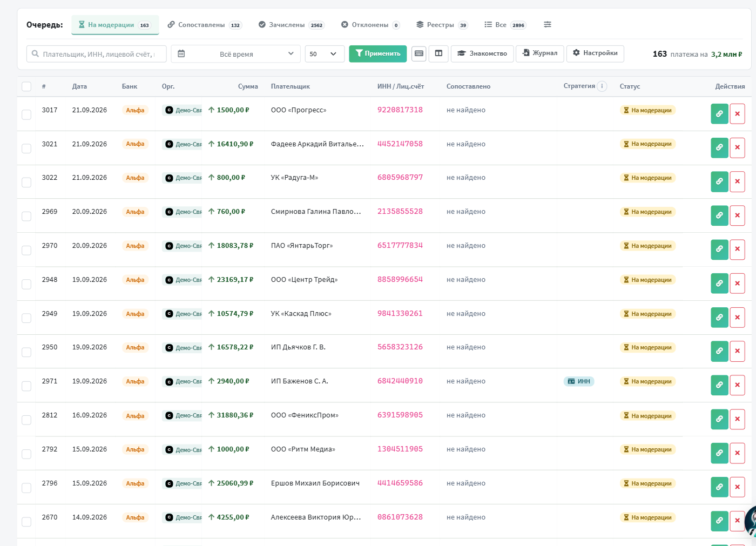Select checkbox for payment 3017
Viewport: 756px width, 546px height.
(26, 114)
